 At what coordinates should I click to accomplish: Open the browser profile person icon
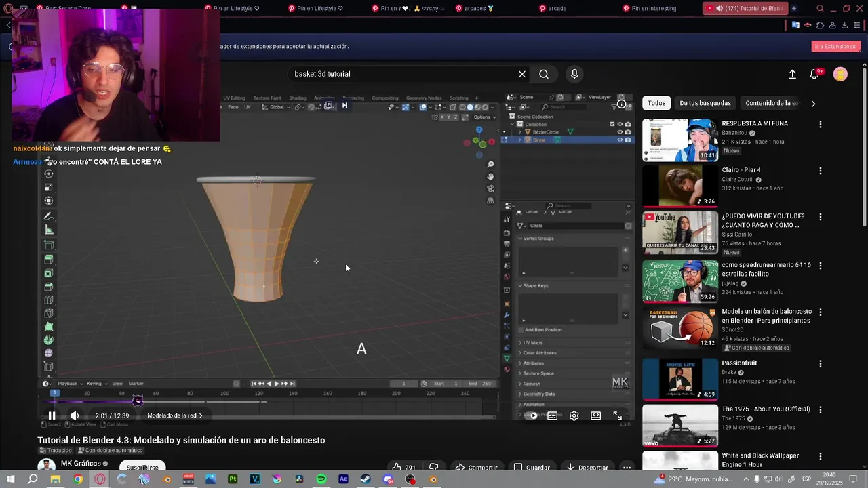[x=832, y=26]
